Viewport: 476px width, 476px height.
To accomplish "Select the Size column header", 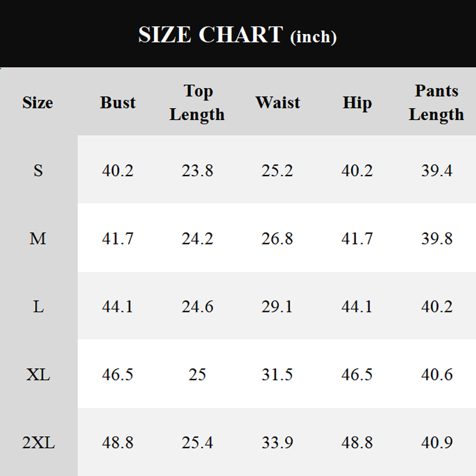I will (37, 102).
